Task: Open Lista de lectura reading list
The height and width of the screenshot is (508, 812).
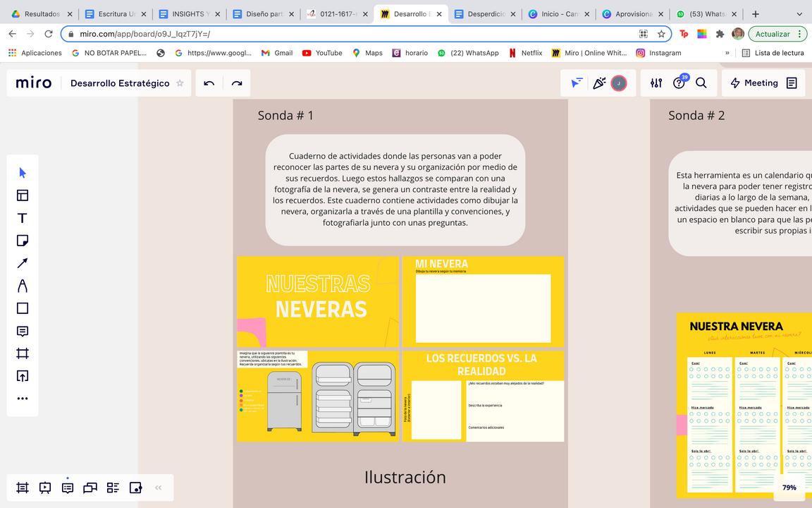Action: 773,53
